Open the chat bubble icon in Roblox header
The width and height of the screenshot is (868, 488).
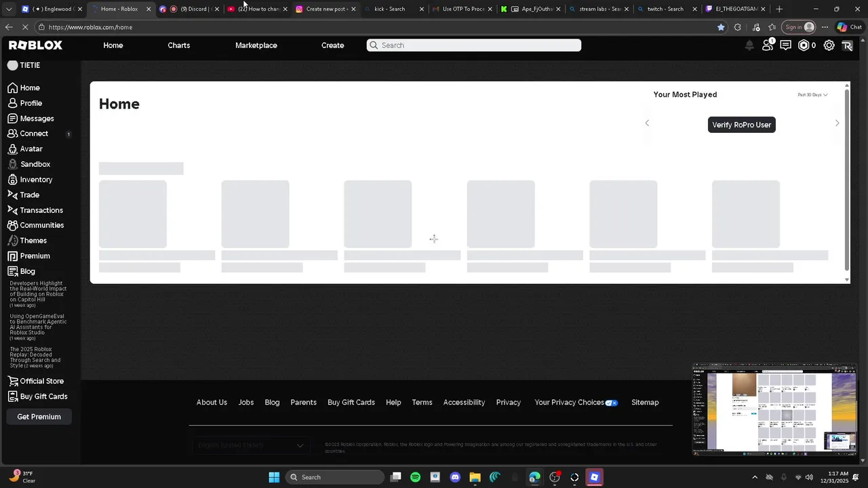[785, 45]
